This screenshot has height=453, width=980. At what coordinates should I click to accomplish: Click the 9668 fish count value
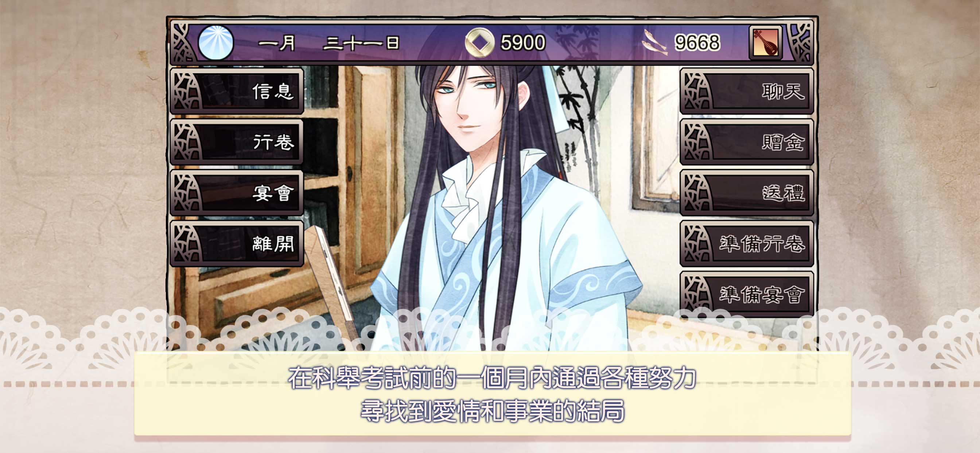(x=697, y=43)
